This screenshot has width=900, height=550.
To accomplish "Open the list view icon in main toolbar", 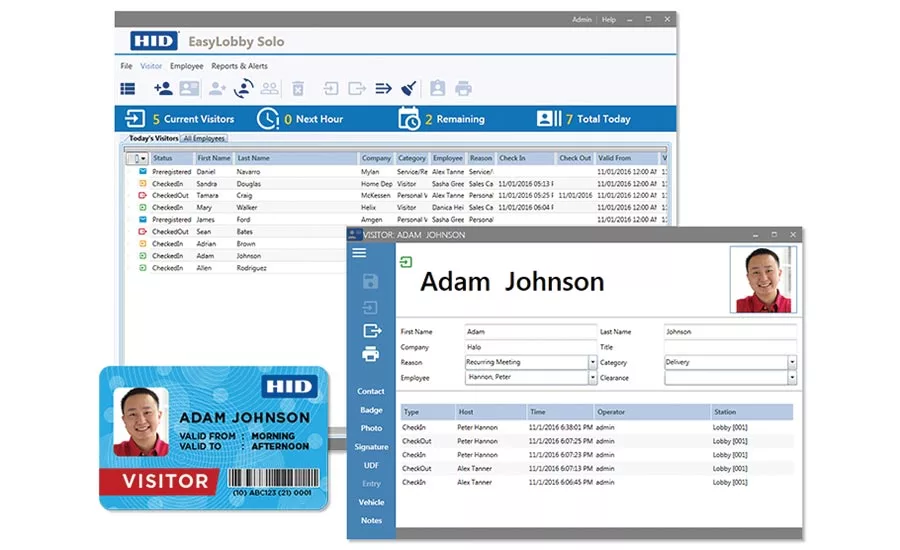I will (127, 88).
